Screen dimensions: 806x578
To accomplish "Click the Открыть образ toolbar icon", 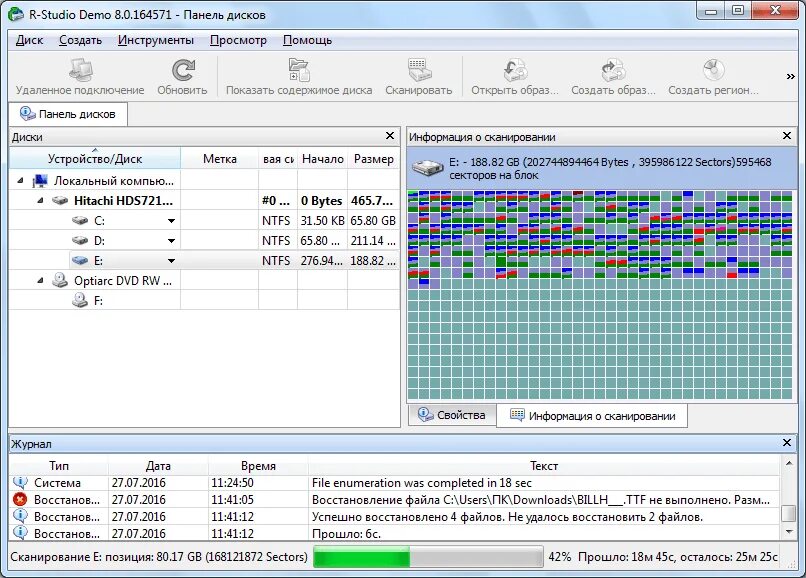I will tap(515, 70).
